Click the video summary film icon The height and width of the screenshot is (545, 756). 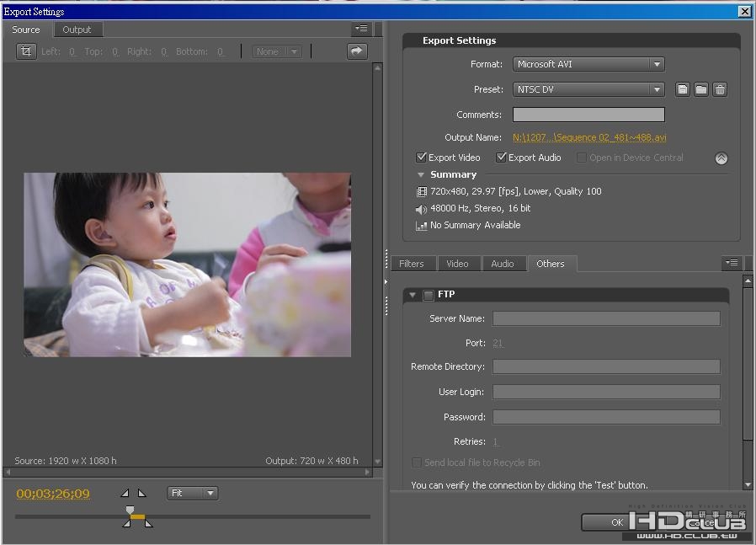tap(422, 192)
